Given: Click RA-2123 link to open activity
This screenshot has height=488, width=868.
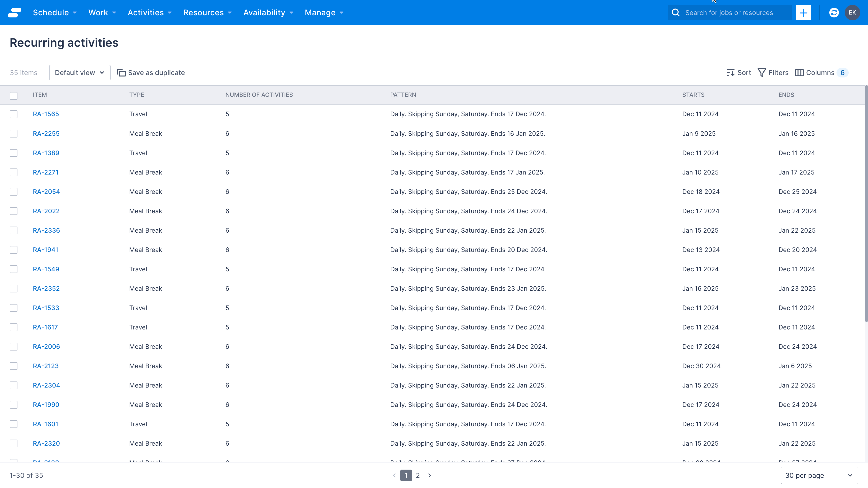Looking at the screenshot, I should point(46,366).
